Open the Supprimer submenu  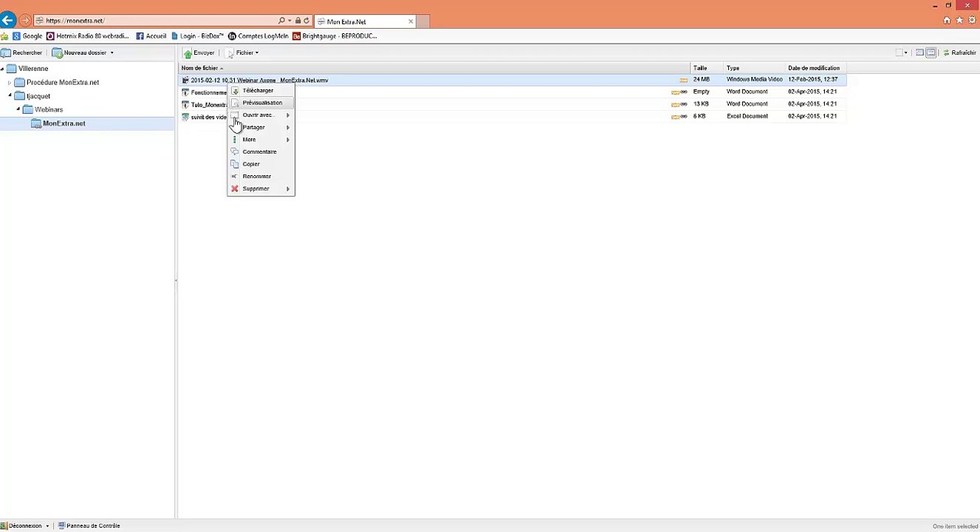coord(261,188)
